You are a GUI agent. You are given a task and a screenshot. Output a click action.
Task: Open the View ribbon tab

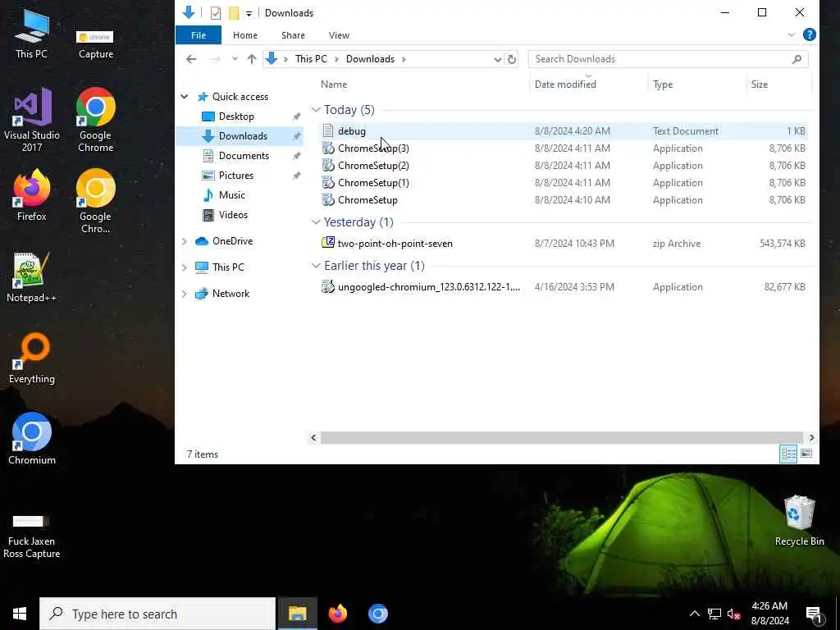click(339, 34)
